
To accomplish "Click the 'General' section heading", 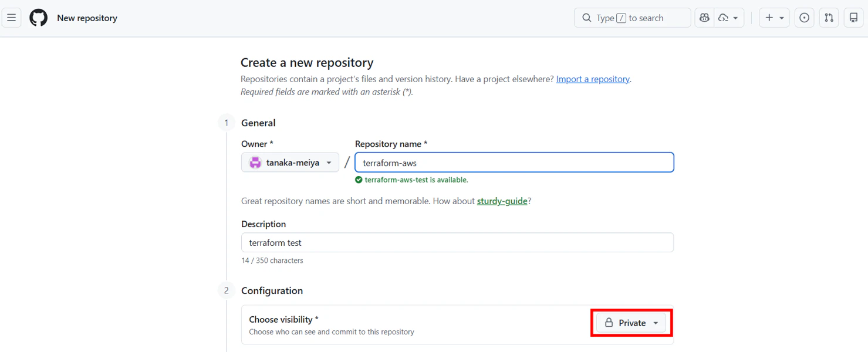I will [258, 123].
